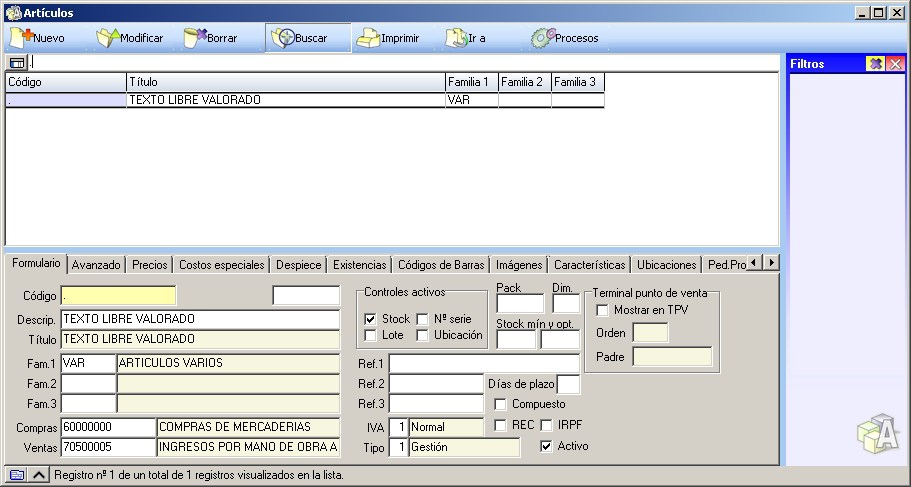Click the Familia 3 column header
This screenshot has width=911, height=487.
point(578,82)
